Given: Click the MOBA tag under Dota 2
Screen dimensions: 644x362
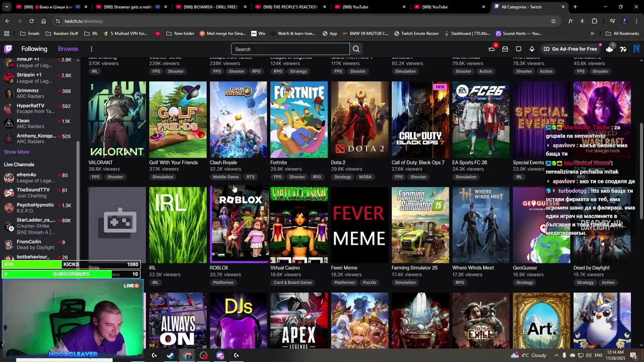Looking at the screenshot, I should (x=365, y=177).
